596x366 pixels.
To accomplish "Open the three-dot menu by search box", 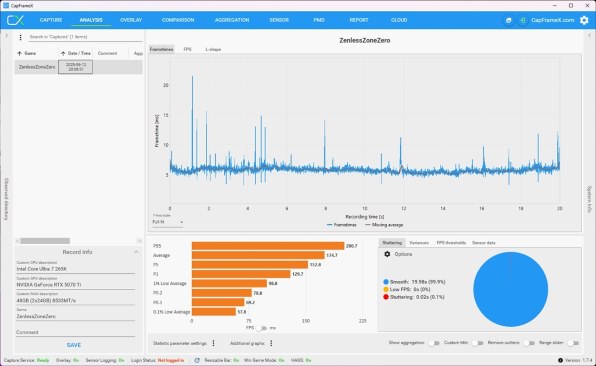I will [x=20, y=37].
